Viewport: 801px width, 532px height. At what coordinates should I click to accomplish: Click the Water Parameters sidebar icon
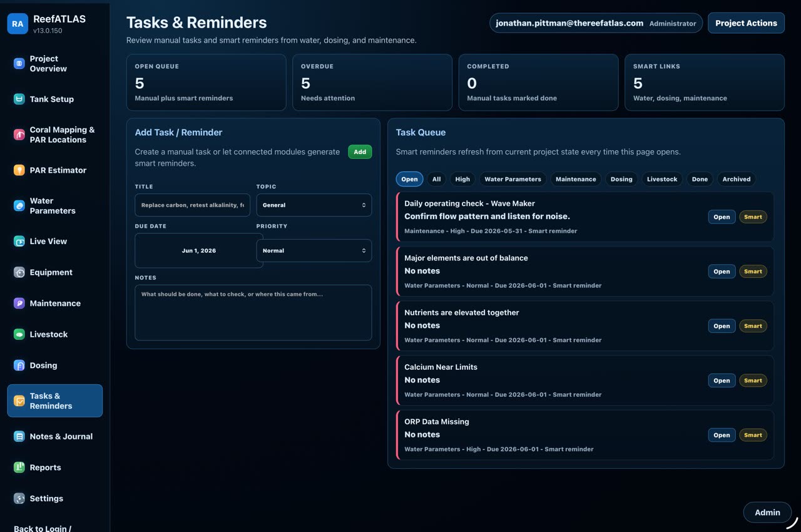(x=19, y=205)
